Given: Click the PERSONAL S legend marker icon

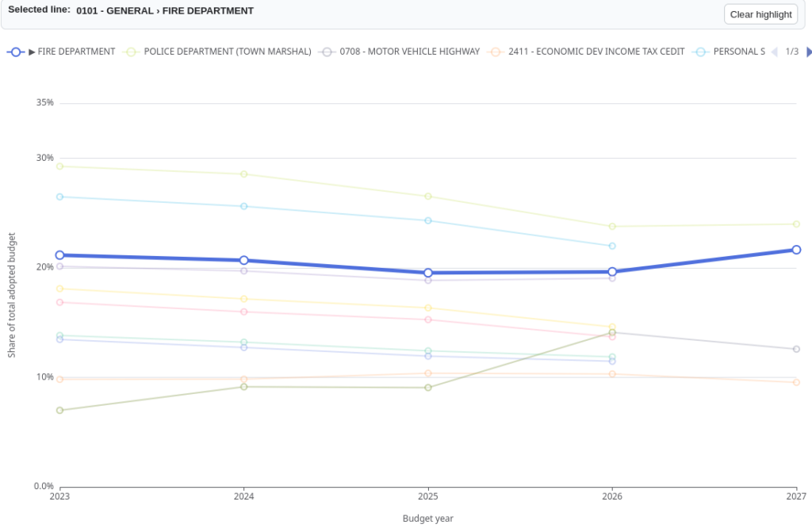Looking at the screenshot, I should click(701, 52).
